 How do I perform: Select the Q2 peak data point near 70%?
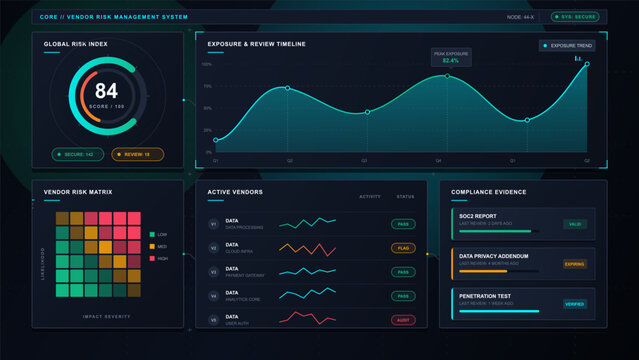click(288, 88)
